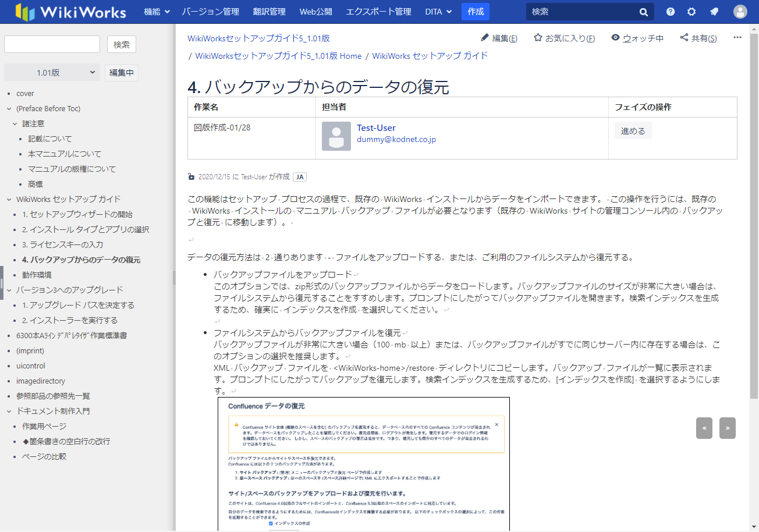Toggle the 編集中 button in the sidebar
This screenshot has height=532, width=759.
122,73
